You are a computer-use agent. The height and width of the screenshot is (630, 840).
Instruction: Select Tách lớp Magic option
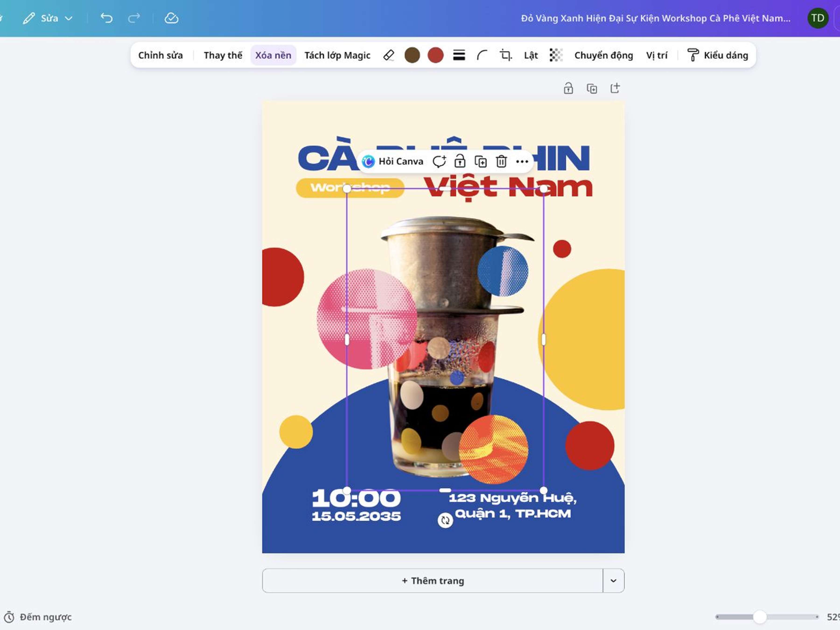[337, 55]
